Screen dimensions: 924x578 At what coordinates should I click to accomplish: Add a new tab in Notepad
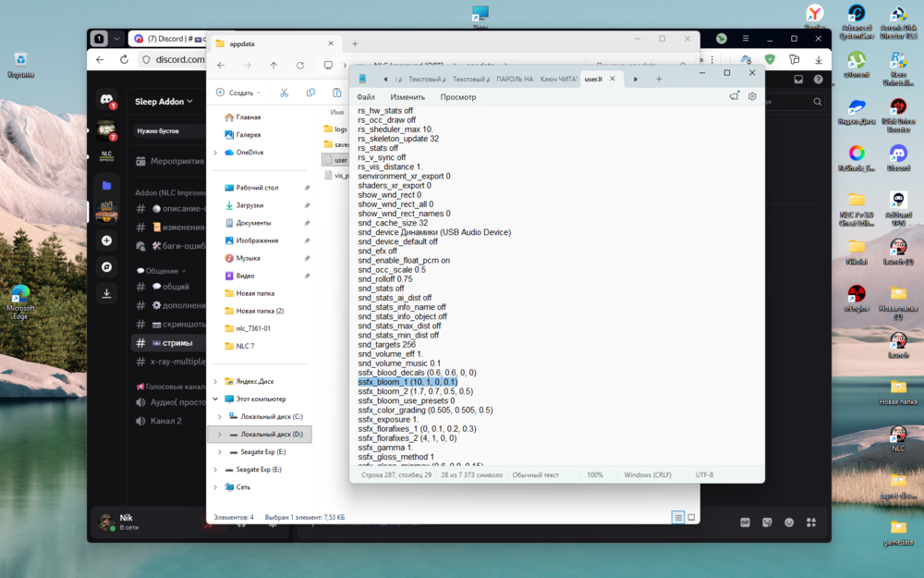659,79
